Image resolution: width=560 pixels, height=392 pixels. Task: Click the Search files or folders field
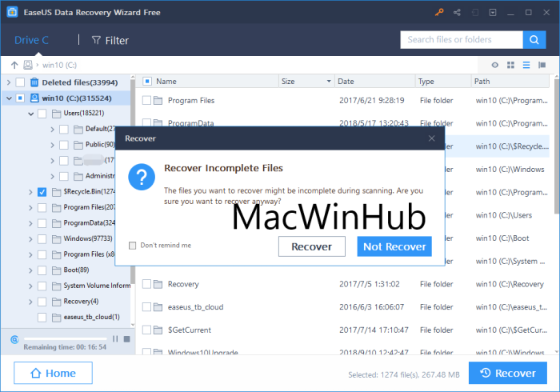point(462,40)
